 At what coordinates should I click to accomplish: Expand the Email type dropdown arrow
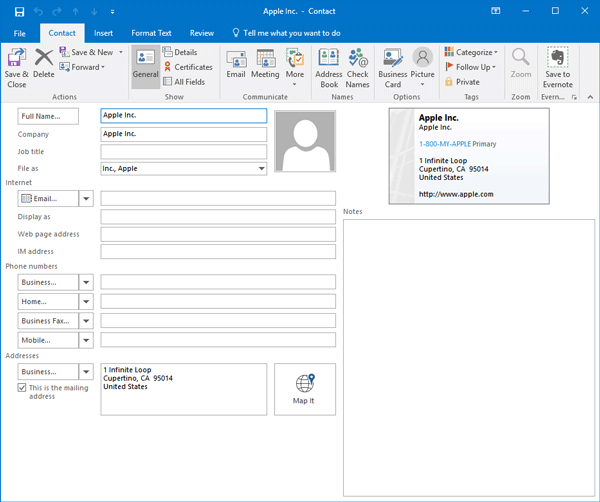point(86,199)
